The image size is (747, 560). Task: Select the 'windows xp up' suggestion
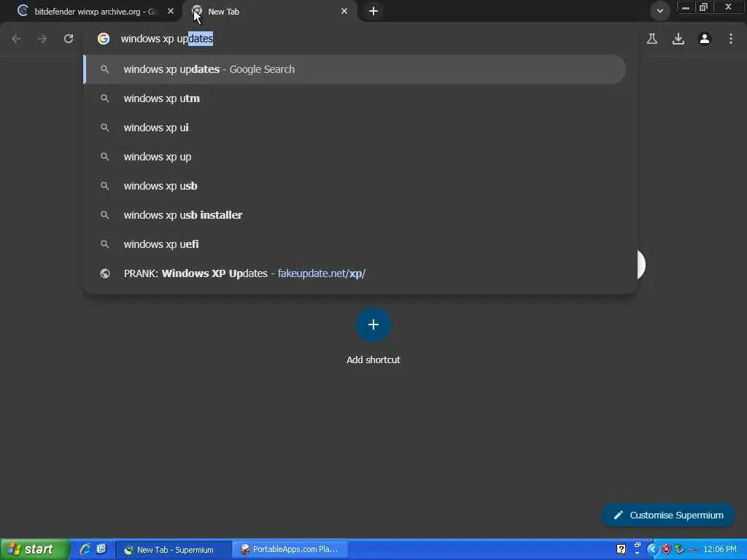(355, 157)
